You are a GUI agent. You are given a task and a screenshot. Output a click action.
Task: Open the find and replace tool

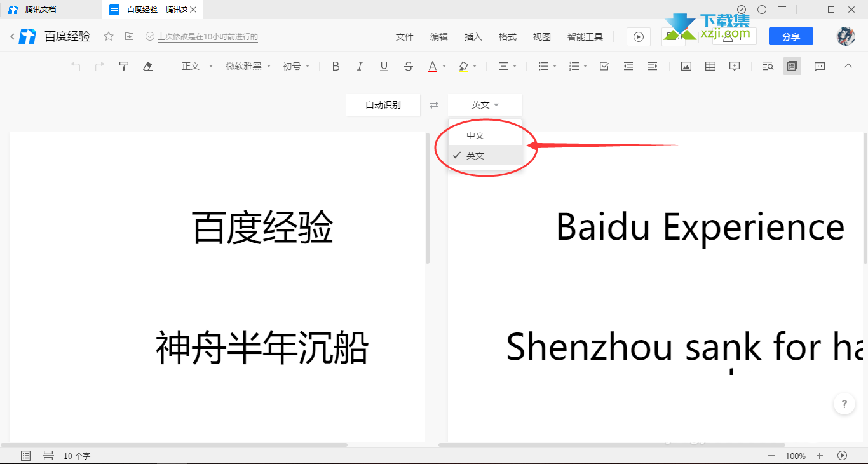[x=768, y=66]
